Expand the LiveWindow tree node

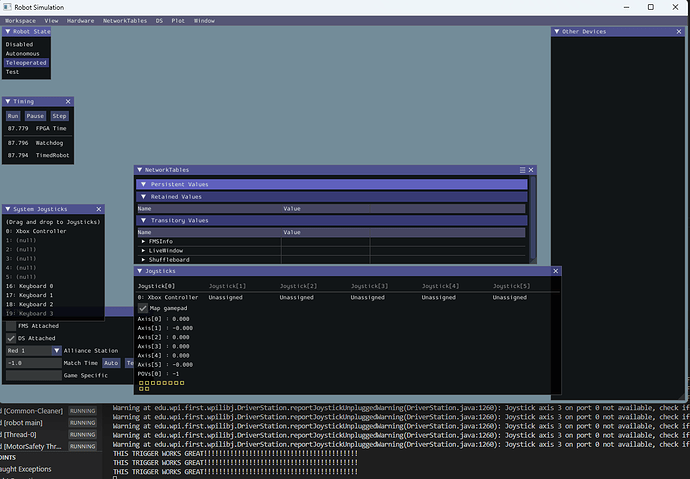(143, 251)
